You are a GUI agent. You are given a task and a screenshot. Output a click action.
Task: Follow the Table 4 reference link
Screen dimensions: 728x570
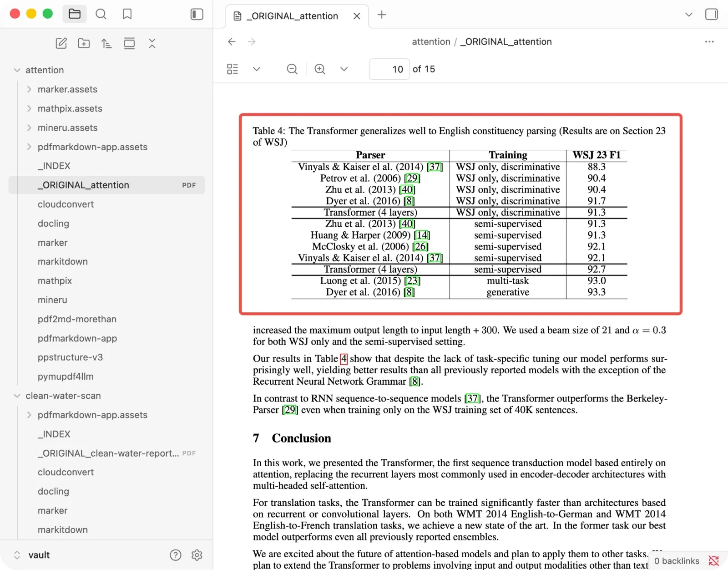coord(344,359)
